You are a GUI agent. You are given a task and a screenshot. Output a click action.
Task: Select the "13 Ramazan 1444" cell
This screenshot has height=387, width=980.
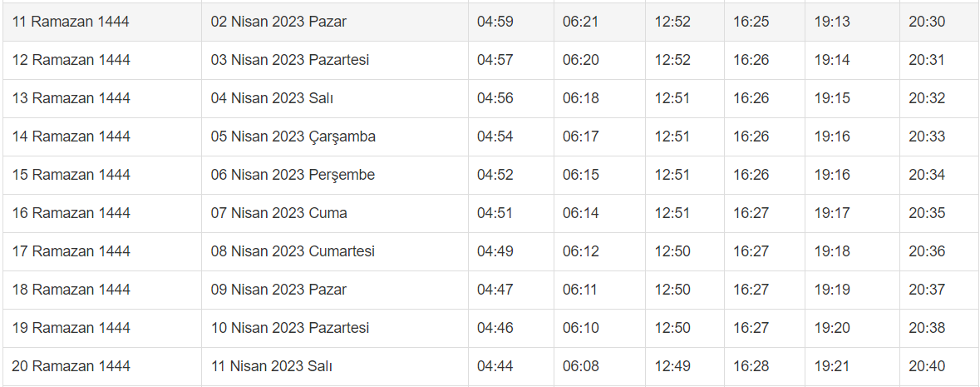tap(71, 98)
